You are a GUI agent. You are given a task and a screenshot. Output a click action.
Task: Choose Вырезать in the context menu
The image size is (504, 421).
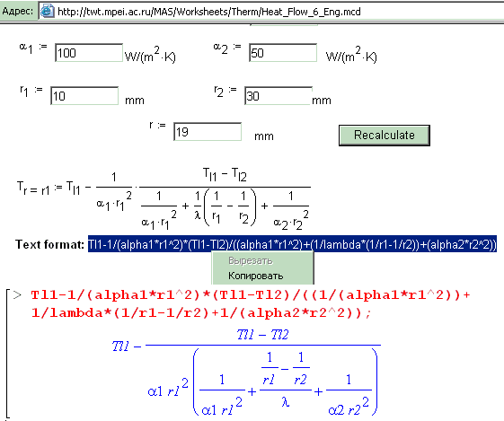[x=251, y=260]
